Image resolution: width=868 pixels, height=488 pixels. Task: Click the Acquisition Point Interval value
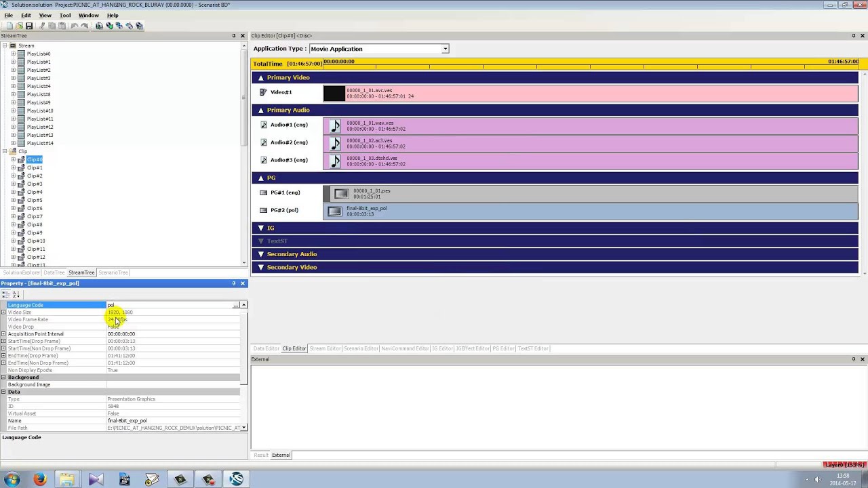point(173,334)
